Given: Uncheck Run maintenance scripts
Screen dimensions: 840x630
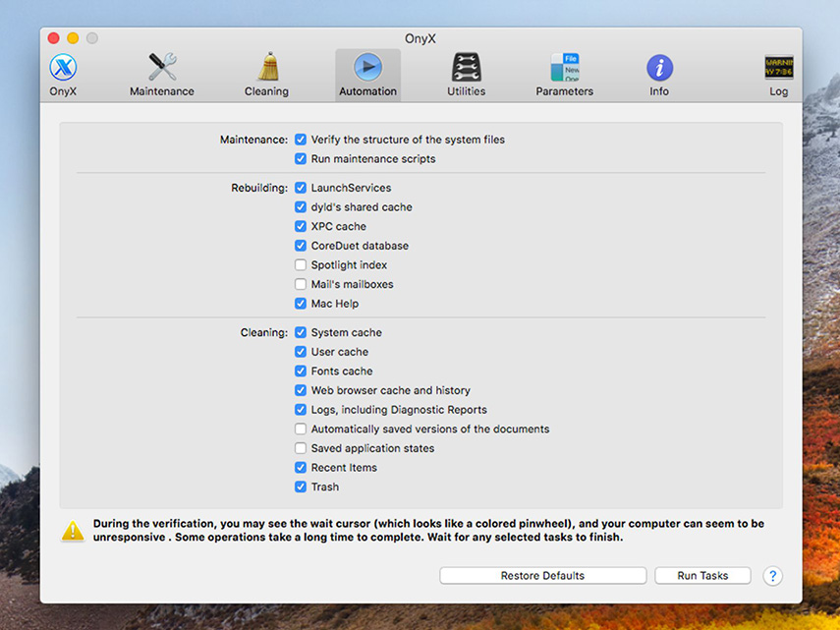Looking at the screenshot, I should pos(301,159).
